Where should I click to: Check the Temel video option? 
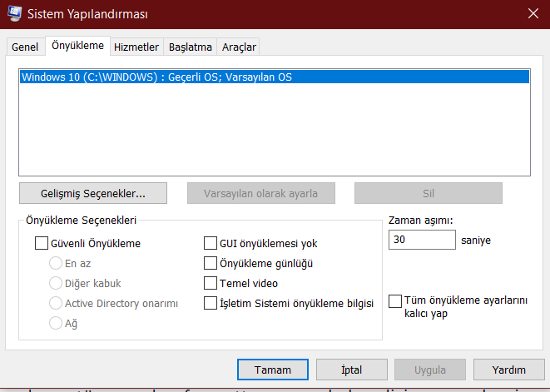tap(211, 283)
